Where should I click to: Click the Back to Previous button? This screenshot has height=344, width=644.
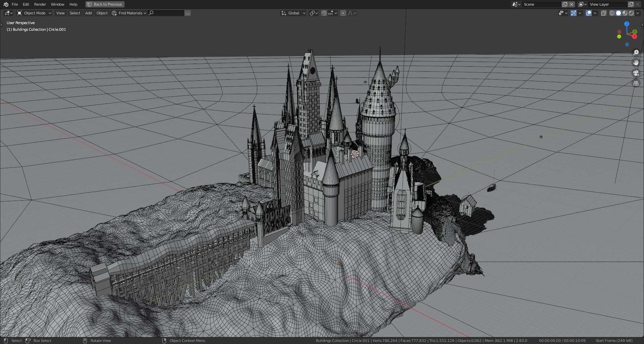tap(105, 4)
